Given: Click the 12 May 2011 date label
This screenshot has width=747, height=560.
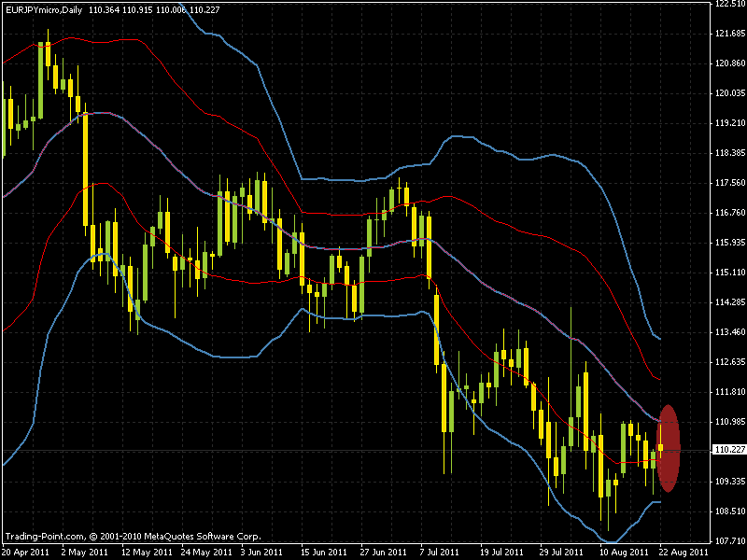Looking at the screenshot, I should 147,553.
